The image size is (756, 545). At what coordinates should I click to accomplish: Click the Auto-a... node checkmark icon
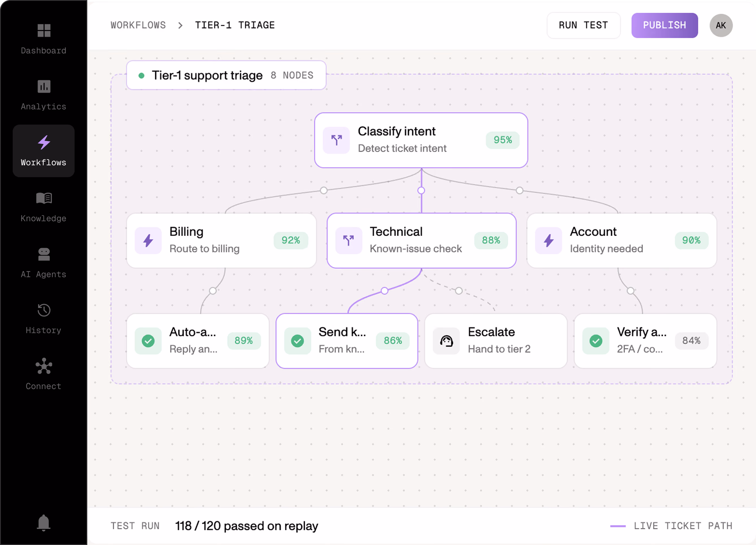click(148, 341)
